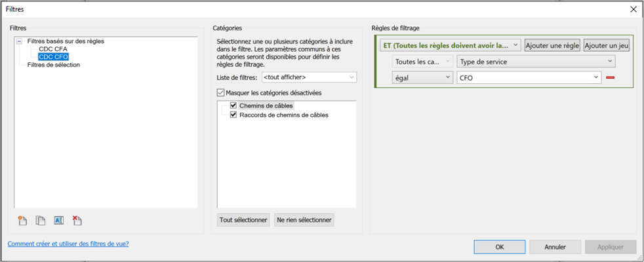Close the Filtres dialog window
The width and height of the screenshot is (644, 262).
click(633, 9)
